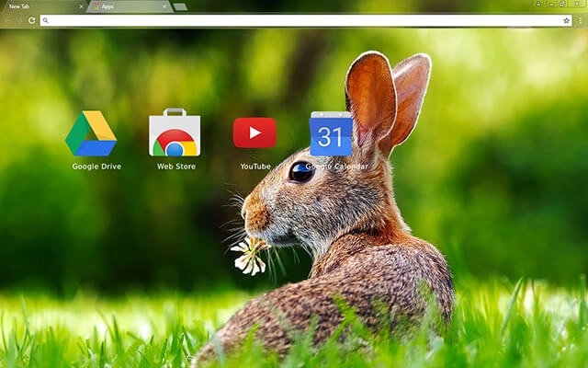
Task: Bookmark this page with the star icon
Action: pos(566,20)
